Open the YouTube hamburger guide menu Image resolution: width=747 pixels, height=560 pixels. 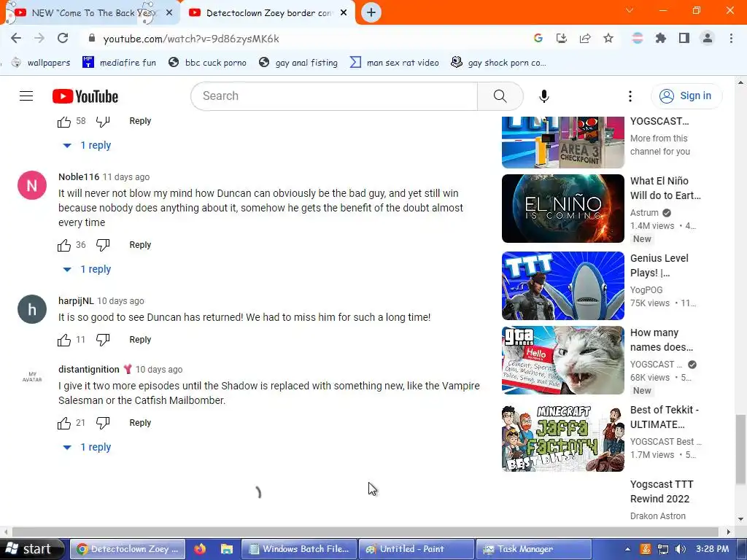pyautogui.click(x=26, y=96)
